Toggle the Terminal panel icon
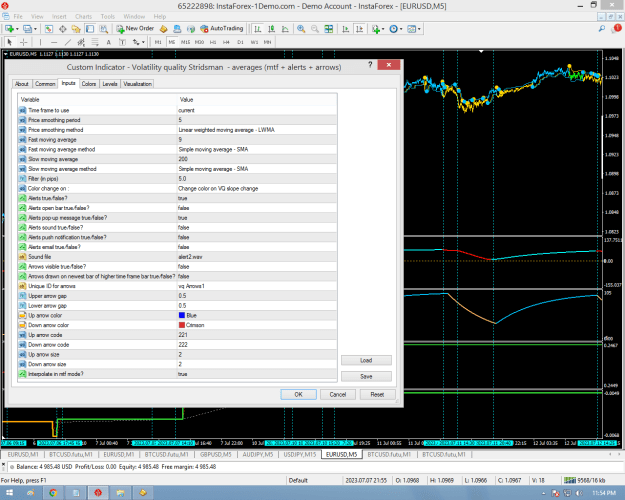The image size is (625, 500). coord(90,29)
